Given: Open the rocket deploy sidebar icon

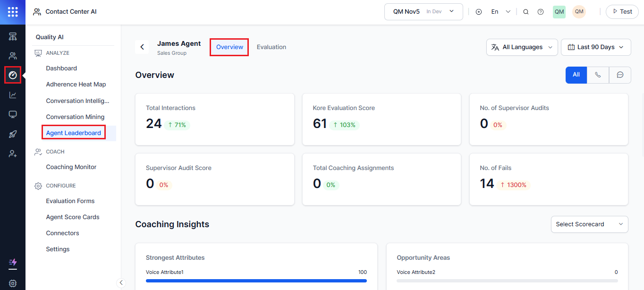Looking at the screenshot, I should pos(13,134).
